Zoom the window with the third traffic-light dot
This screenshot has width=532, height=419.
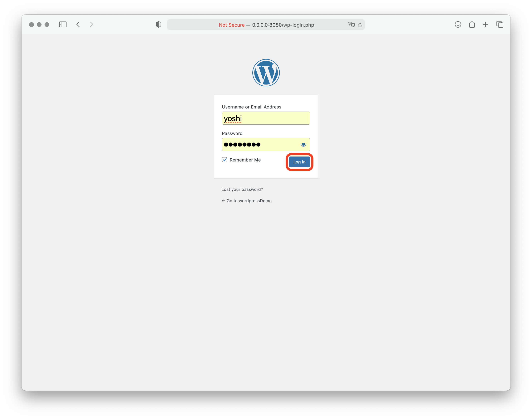tap(47, 25)
